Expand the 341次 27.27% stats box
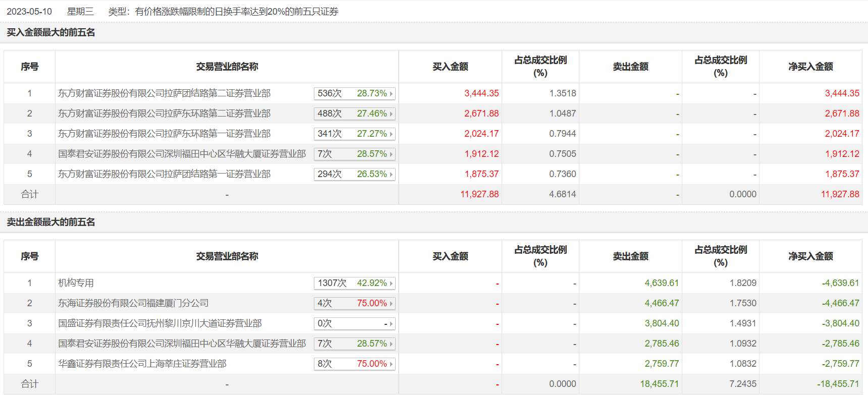Viewport: 868px width, 395px height. [x=354, y=134]
